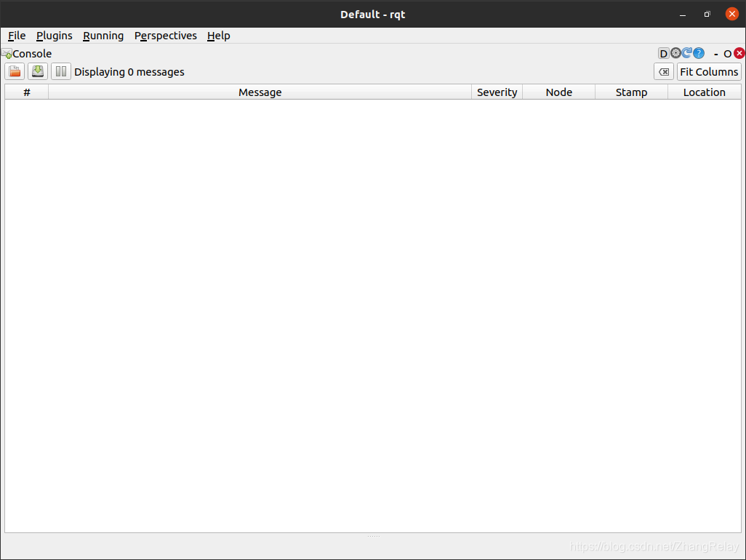The height and width of the screenshot is (560, 746).
Task: Close the rqt window with orange X
Action: (x=731, y=14)
